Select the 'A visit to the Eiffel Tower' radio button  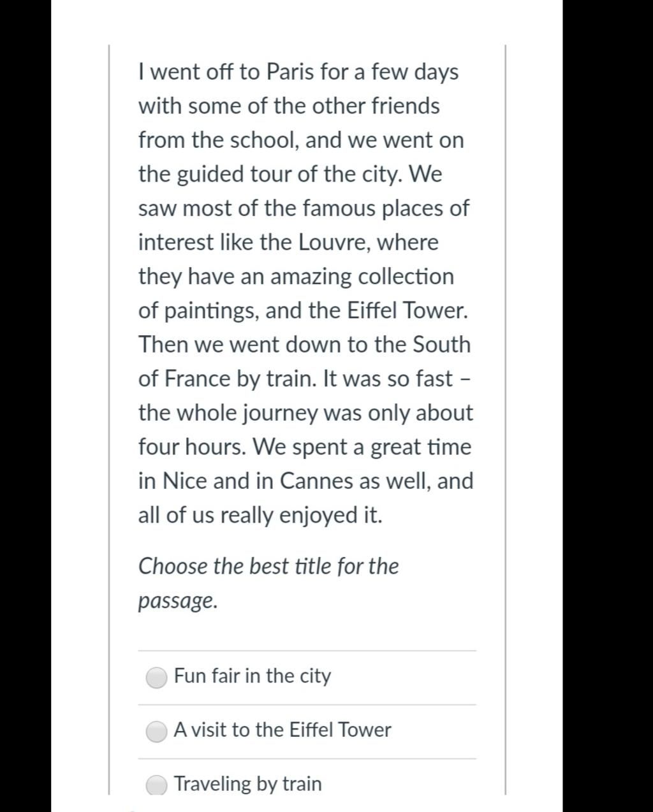157,731
